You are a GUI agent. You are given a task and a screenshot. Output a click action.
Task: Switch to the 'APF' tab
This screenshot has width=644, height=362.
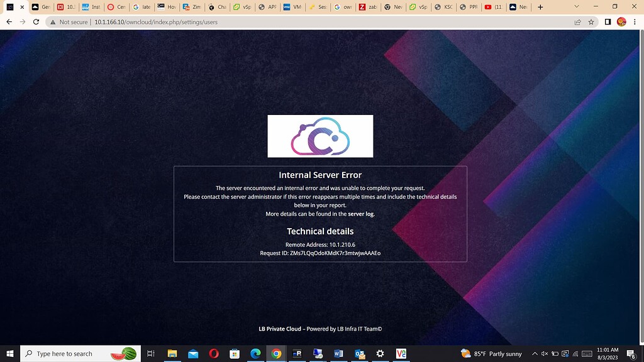click(x=267, y=7)
